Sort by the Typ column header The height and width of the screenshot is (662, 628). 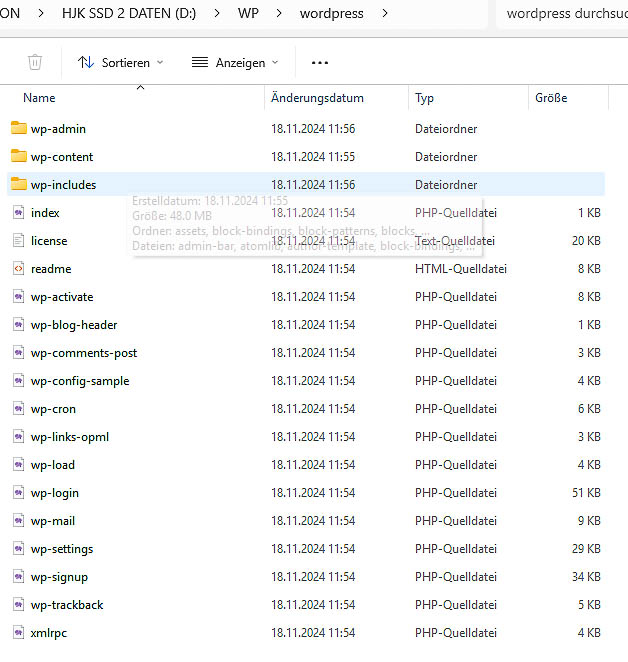click(424, 98)
